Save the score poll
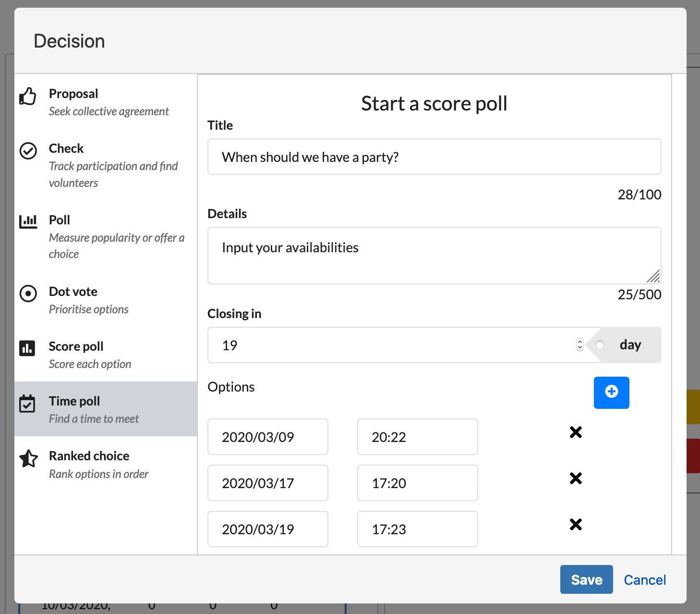 pos(586,579)
